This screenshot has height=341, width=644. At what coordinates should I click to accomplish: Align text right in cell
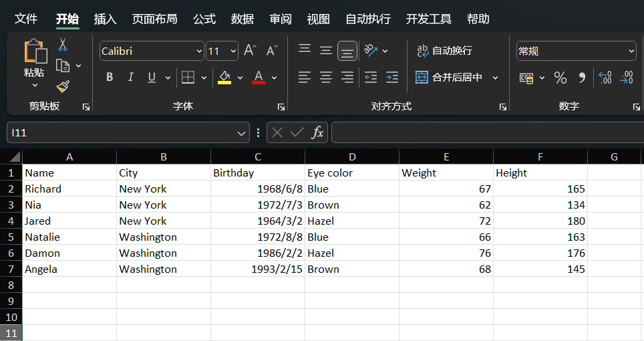347,78
